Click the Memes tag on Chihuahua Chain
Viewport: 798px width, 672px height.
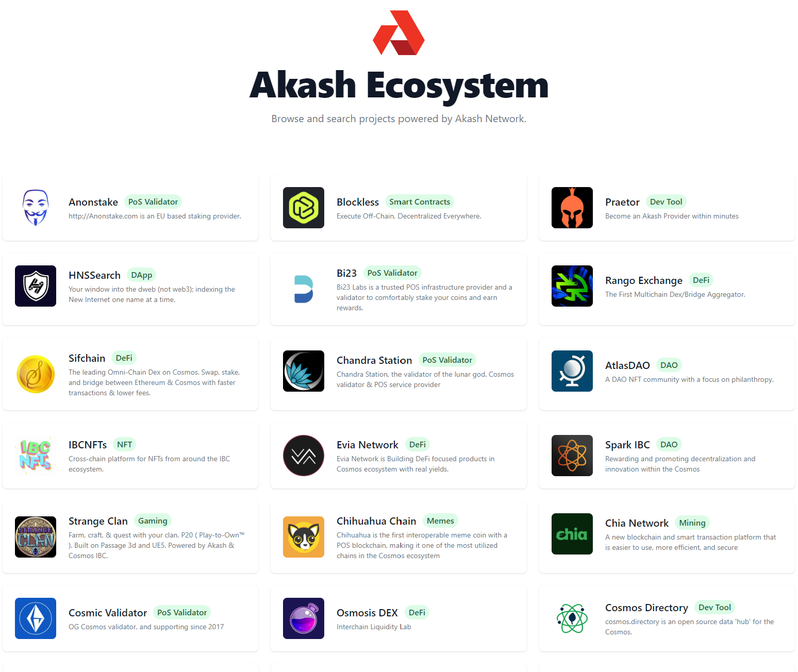(x=440, y=521)
